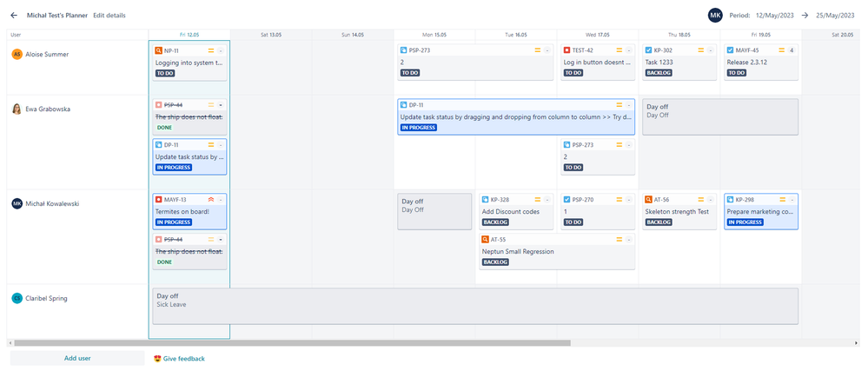Click the priority icon on AT-55 card
The width and height of the screenshot is (868, 371).
pyautogui.click(x=619, y=240)
